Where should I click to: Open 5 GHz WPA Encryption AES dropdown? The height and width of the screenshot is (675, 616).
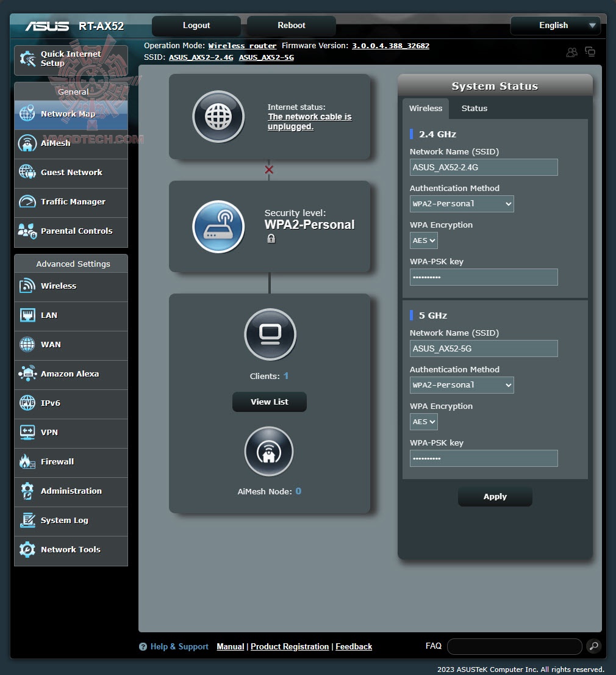tap(424, 422)
